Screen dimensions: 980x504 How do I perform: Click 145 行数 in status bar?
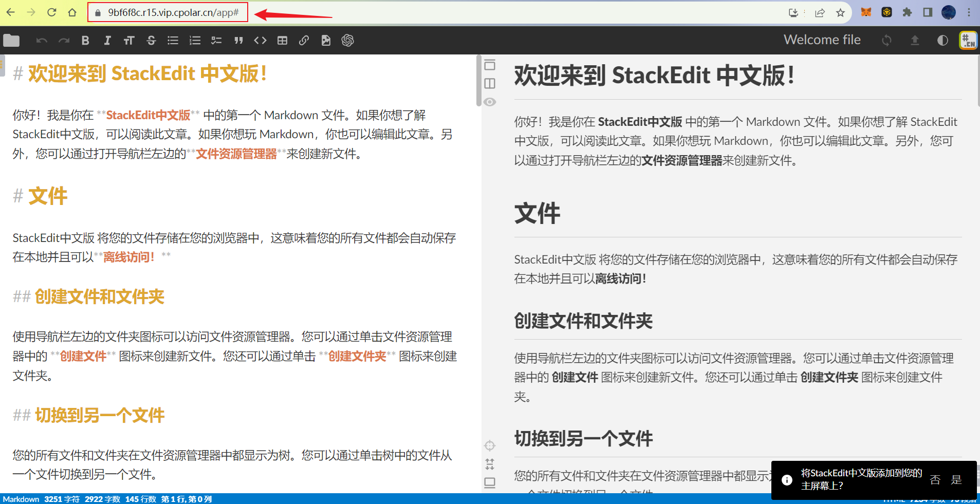[140, 499]
